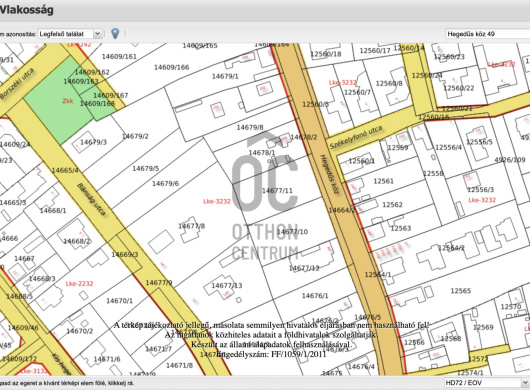
Task: Click parcel label 14677/13
Action: [227, 286]
